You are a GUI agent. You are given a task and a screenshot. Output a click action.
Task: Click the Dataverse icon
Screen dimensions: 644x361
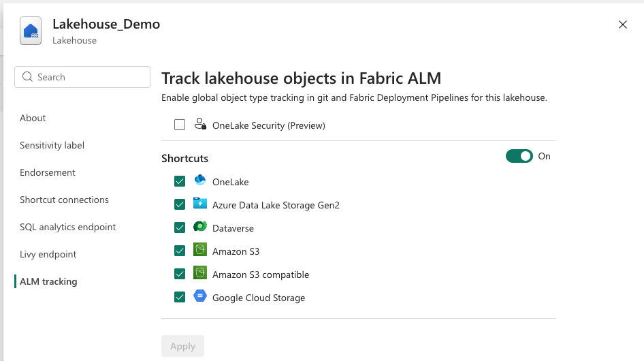point(200,227)
